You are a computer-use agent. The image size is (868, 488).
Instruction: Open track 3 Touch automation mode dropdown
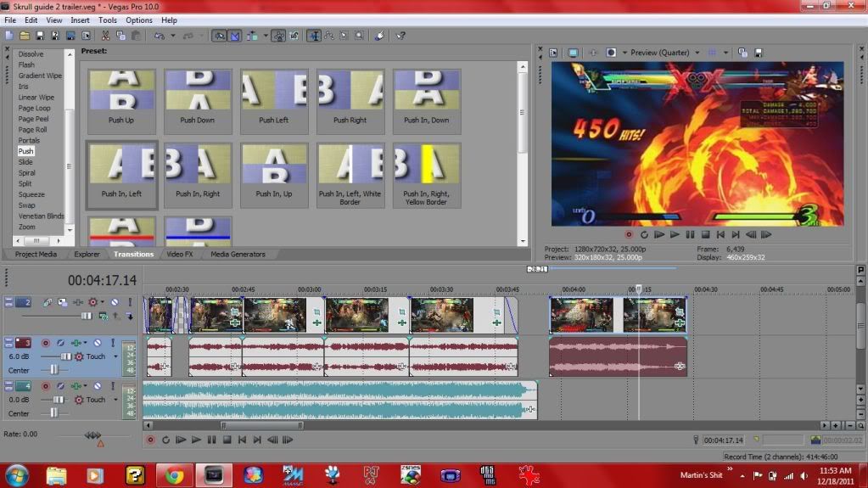(x=115, y=356)
